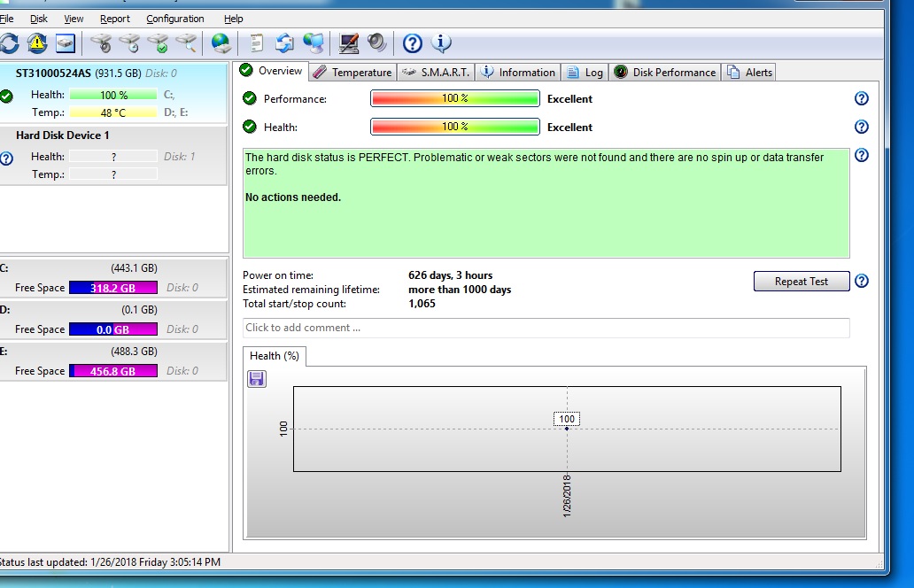Click the refresh arrows toolbar icon

click(9, 43)
